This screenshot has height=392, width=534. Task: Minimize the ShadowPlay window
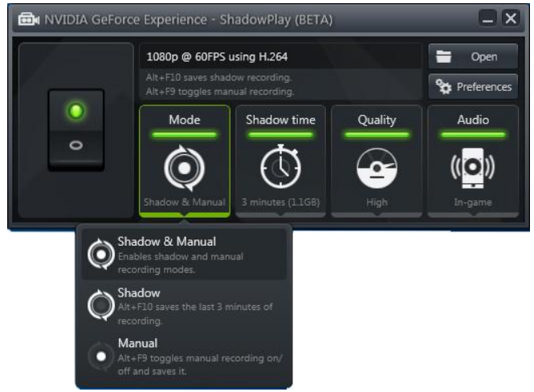click(x=487, y=18)
